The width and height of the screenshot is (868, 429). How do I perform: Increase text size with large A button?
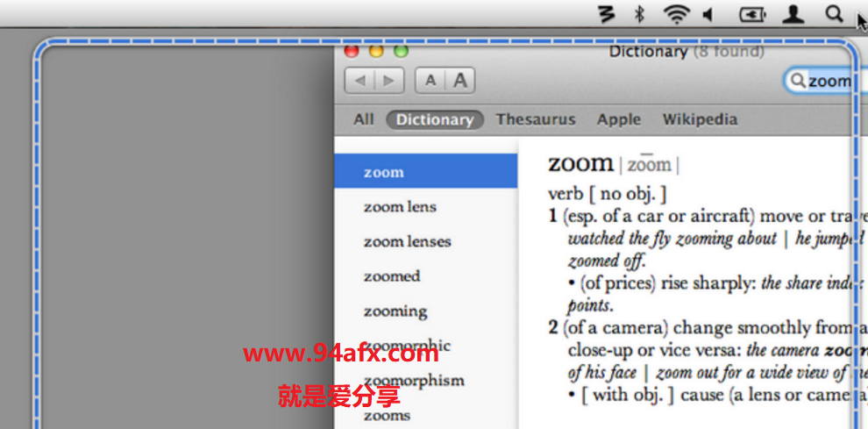click(x=460, y=81)
